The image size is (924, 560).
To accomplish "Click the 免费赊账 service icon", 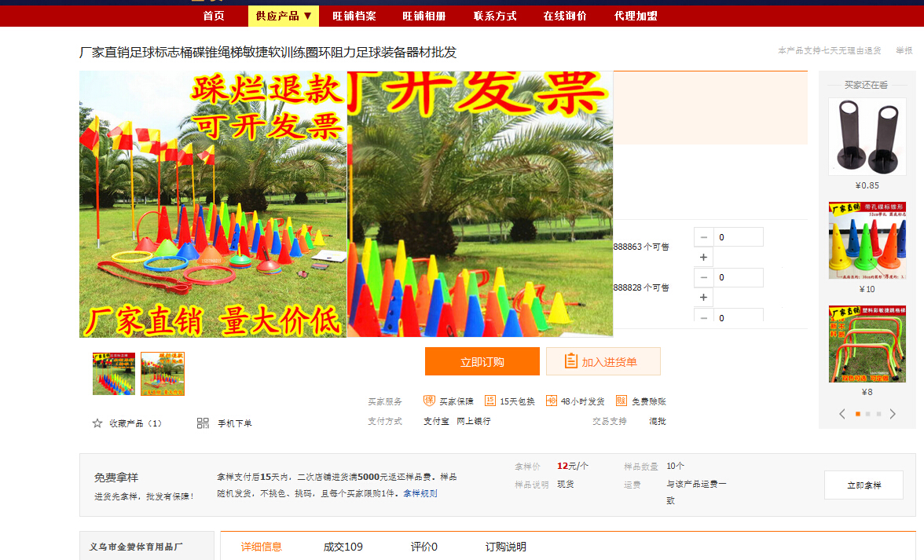I will (x=621, y=401).
